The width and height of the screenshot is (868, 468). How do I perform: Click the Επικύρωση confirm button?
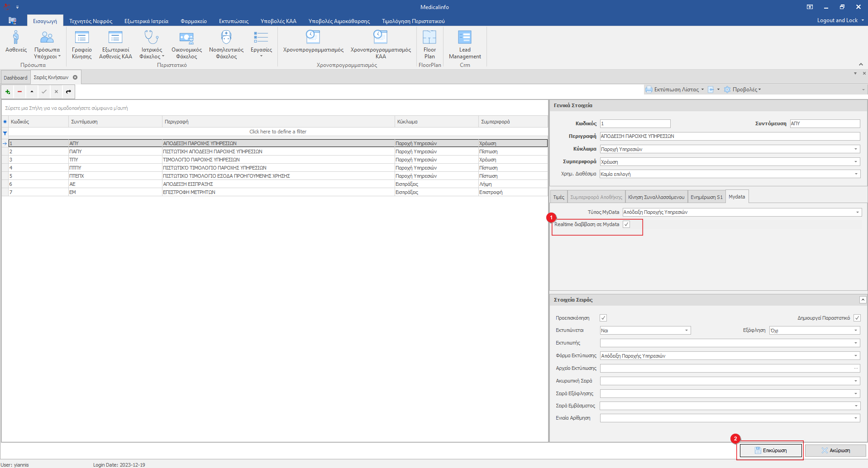[770, 450]
